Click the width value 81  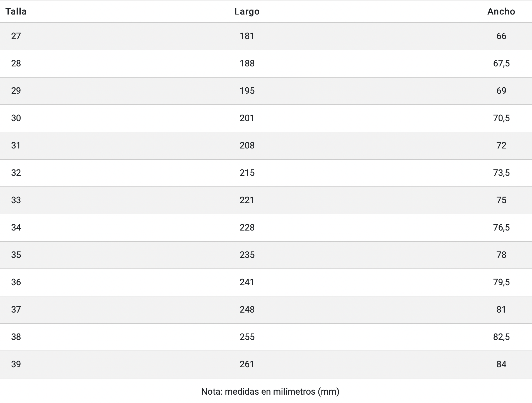pyautogui.click(x=501, y=310)
